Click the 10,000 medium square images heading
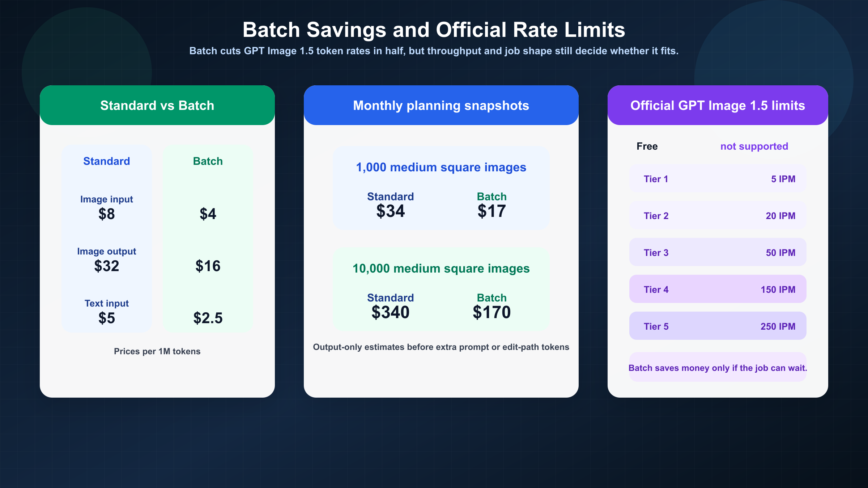The width and height of the screenshot is (868, 488). [441, 269]
